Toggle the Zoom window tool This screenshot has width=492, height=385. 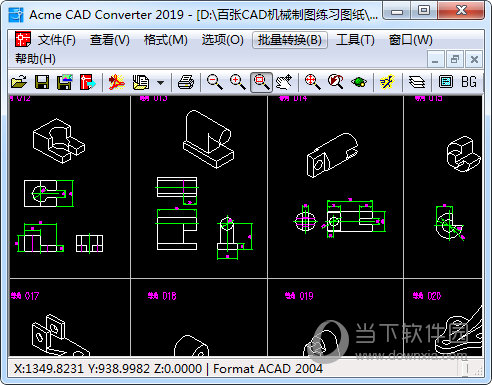(261, 82)
